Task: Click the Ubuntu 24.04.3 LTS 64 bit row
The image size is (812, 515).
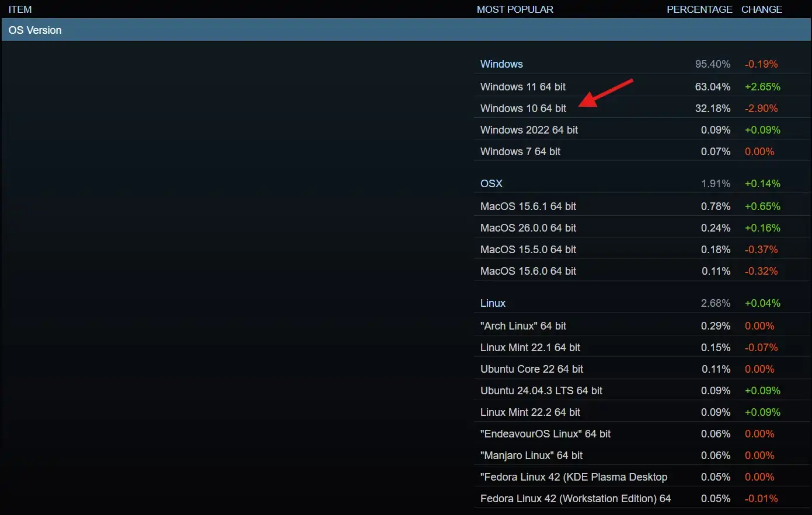Action: pos(541,391)
